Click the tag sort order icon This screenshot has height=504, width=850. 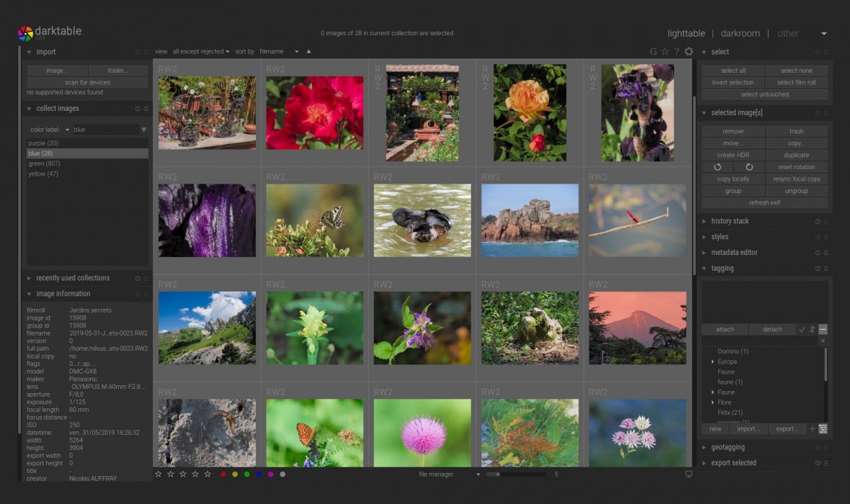813,330
